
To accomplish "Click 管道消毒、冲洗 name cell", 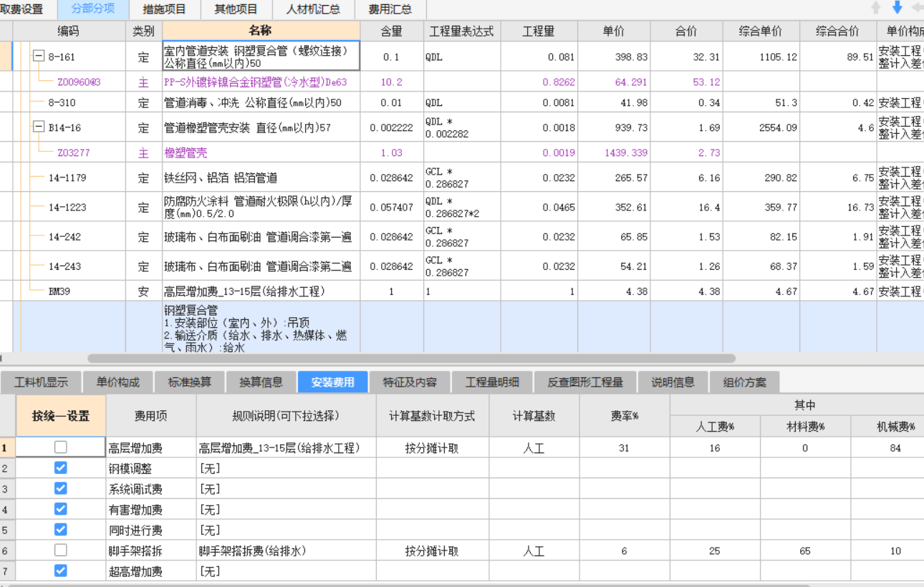I will 261,102.
